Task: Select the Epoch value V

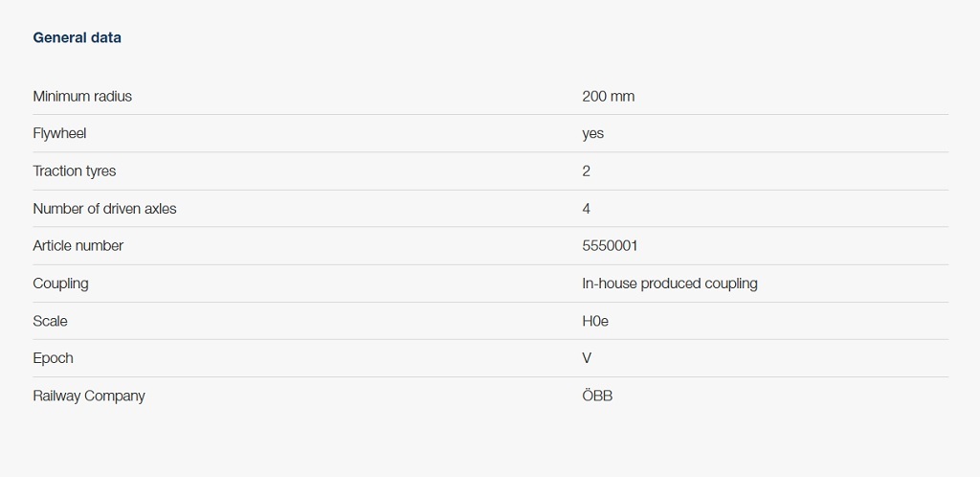Action: (587, 357)
